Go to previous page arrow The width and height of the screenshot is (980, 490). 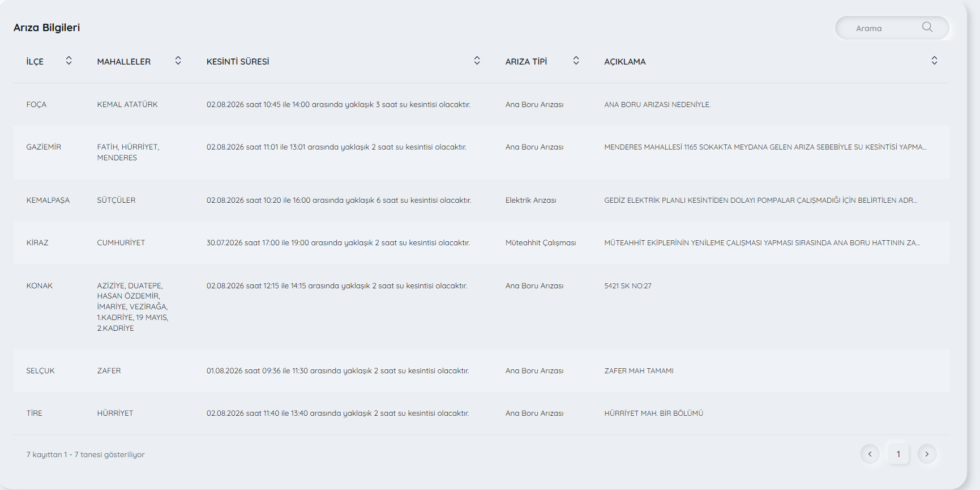(x=870, y=454)
